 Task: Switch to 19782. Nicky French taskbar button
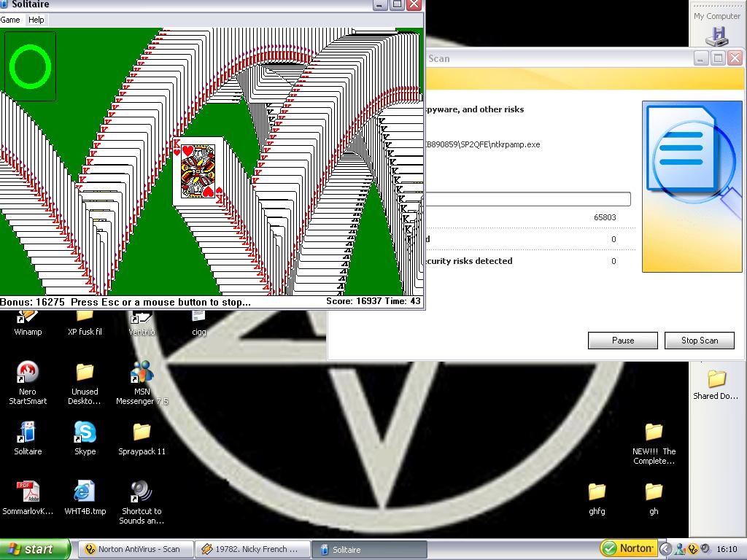tap(253, 549)
